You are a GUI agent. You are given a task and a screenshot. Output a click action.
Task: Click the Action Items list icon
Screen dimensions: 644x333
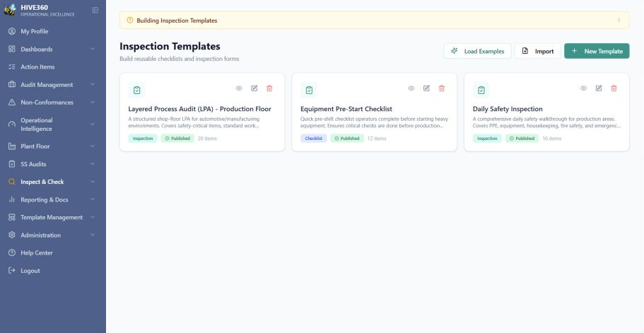coord(12,66)
